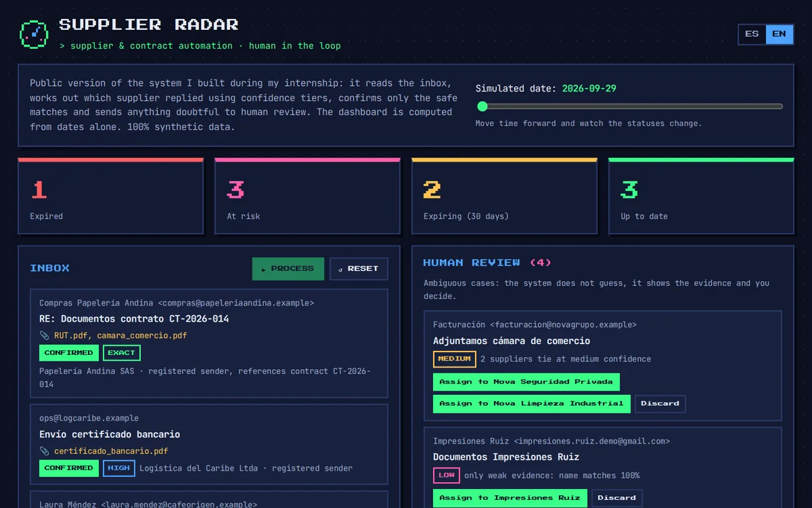Click sender Compras Papelería Andina address
This screenshot has width=812, height=508.
click(x=177, y=303)
